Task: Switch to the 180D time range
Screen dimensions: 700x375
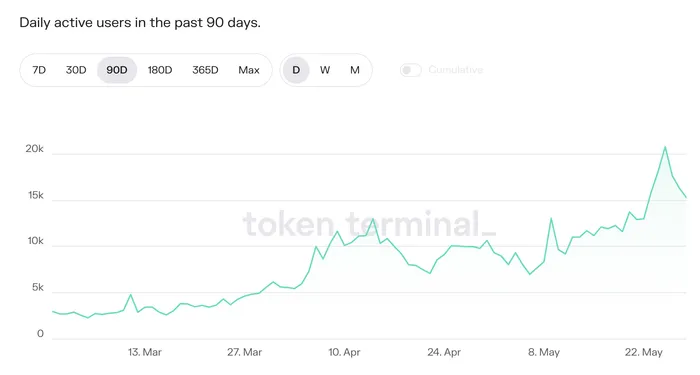Action: [160, 70]
